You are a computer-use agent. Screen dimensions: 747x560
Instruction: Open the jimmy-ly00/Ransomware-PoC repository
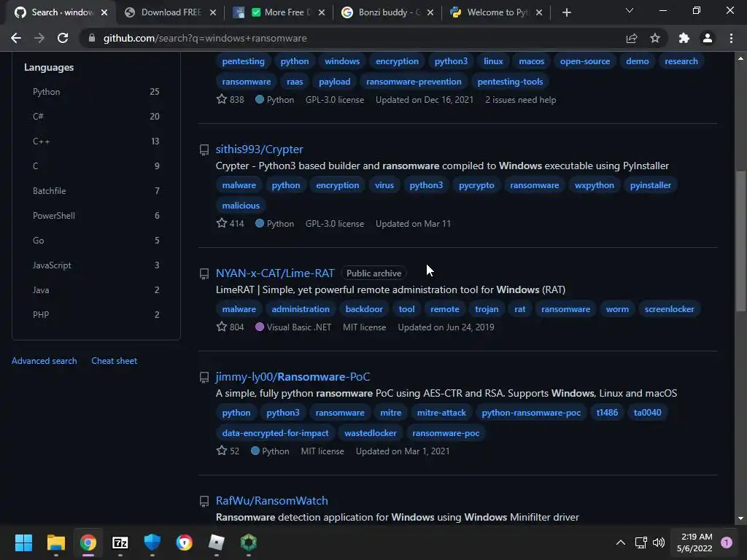tap(293, 377)
